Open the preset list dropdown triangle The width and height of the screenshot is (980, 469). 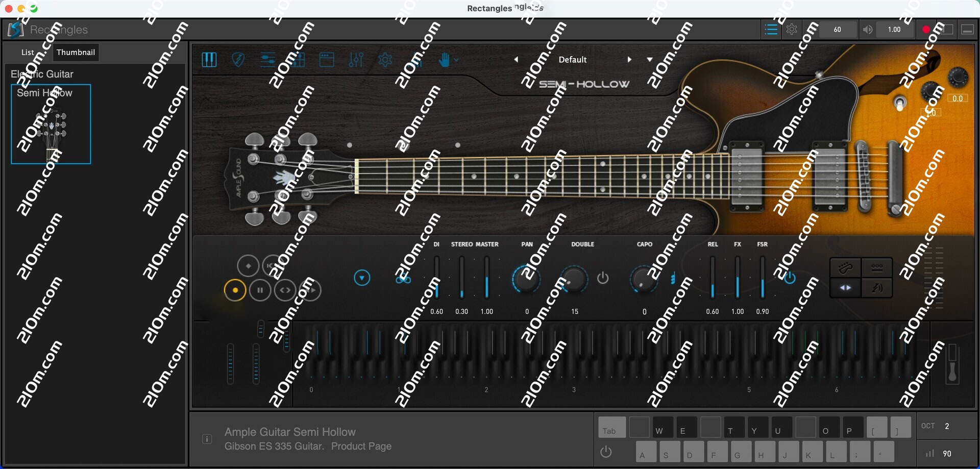(650, 59)
